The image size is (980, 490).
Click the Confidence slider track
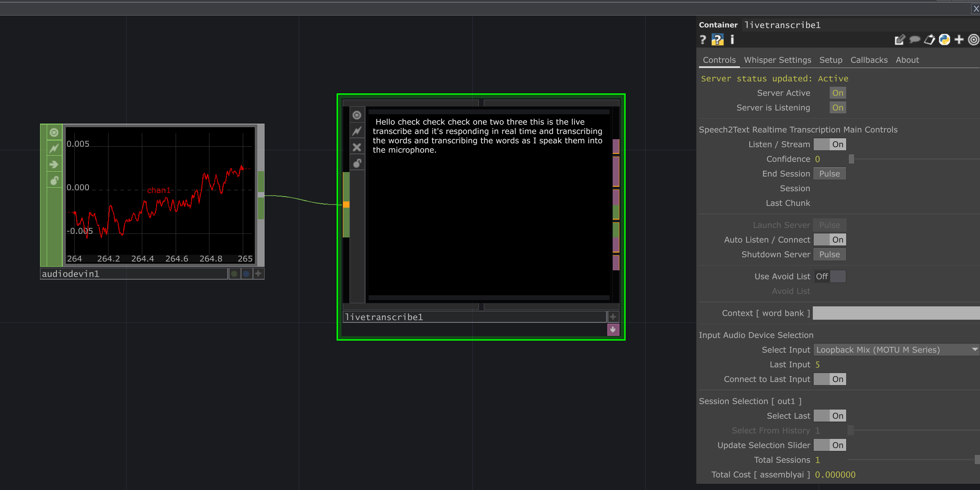coord(914,159)
